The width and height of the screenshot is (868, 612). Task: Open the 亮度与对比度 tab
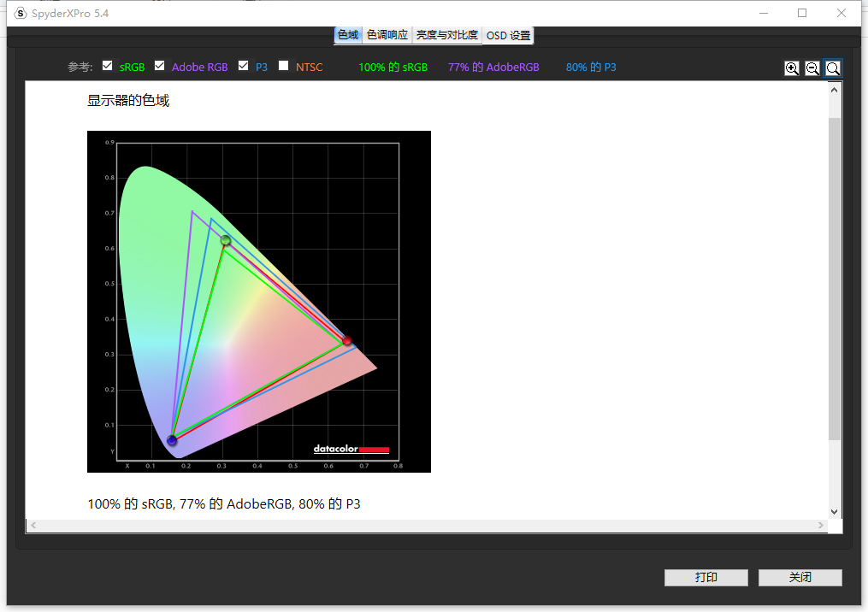click(x=446, y=35)
